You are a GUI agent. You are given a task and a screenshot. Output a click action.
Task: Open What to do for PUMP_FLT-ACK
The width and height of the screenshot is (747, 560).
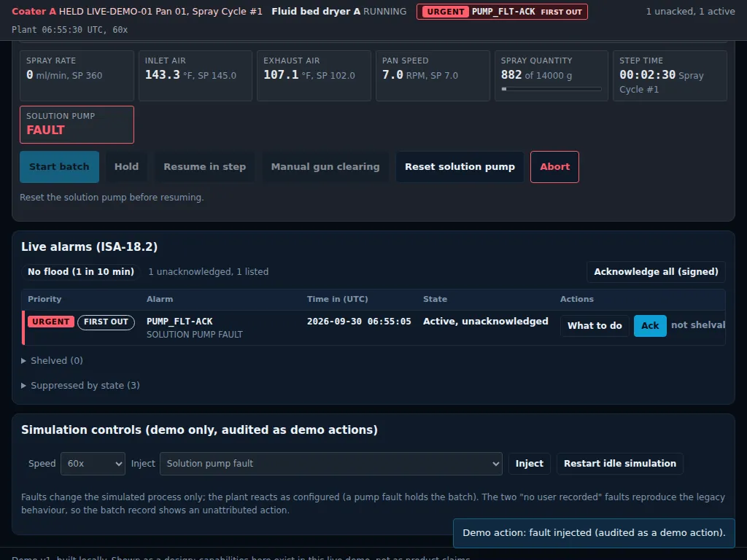point(595,326)
